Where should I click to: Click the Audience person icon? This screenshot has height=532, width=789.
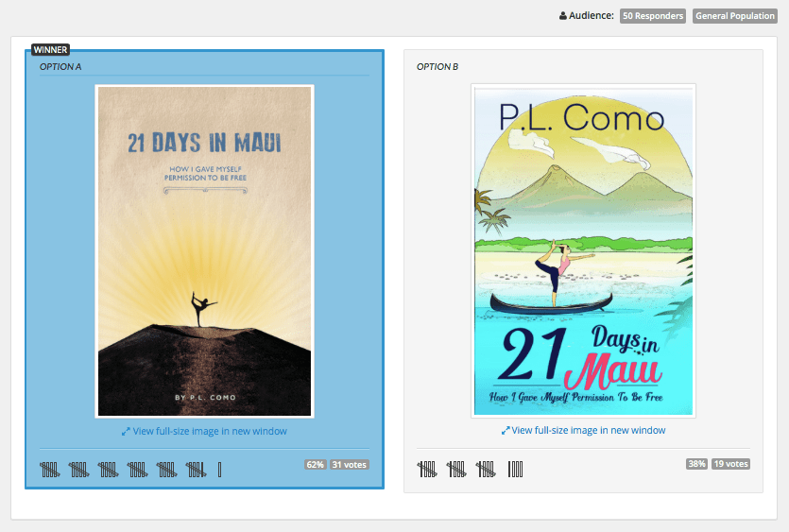click(x=563, y=16)
